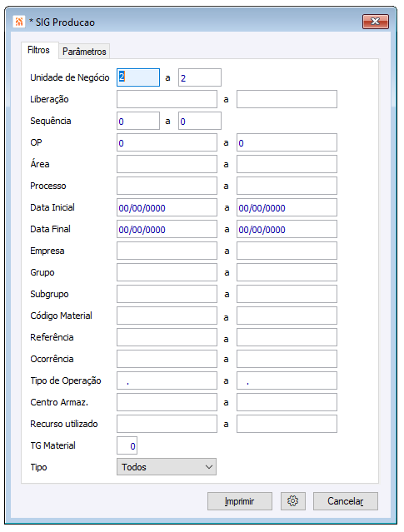The height and width of the screenshot is (532, 404).
Task: Click the first Recurso utilizado field
Action: [167, 424]
